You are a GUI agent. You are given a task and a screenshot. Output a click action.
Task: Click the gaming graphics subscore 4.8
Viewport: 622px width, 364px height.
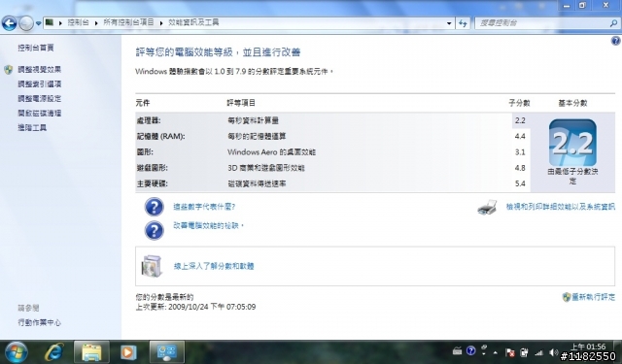tap(520, 168)
